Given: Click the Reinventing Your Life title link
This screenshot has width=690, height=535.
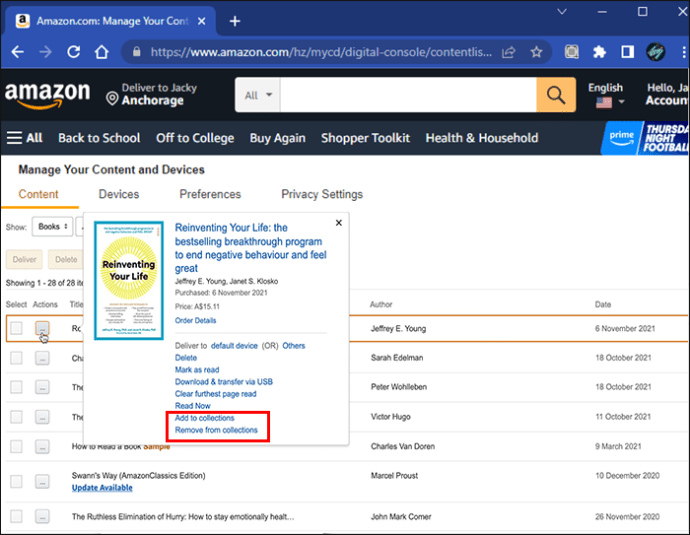Looking at the screenshot, I should (250, 248).
